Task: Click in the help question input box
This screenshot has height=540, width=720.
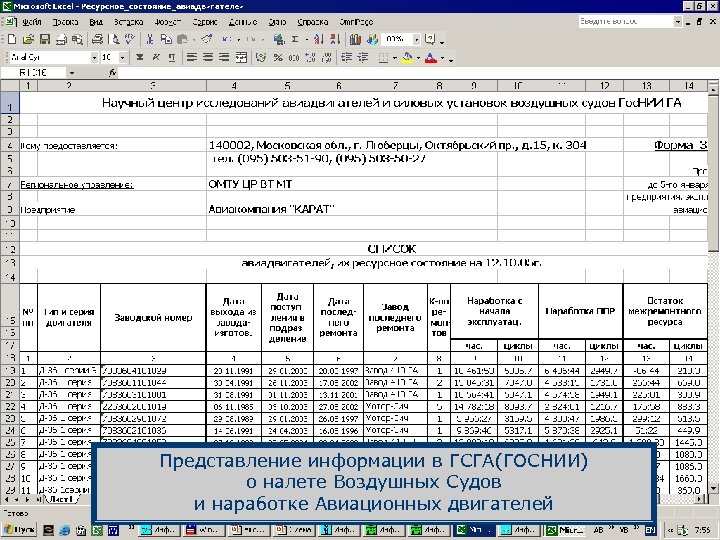Action: click(x=625, y=22)
